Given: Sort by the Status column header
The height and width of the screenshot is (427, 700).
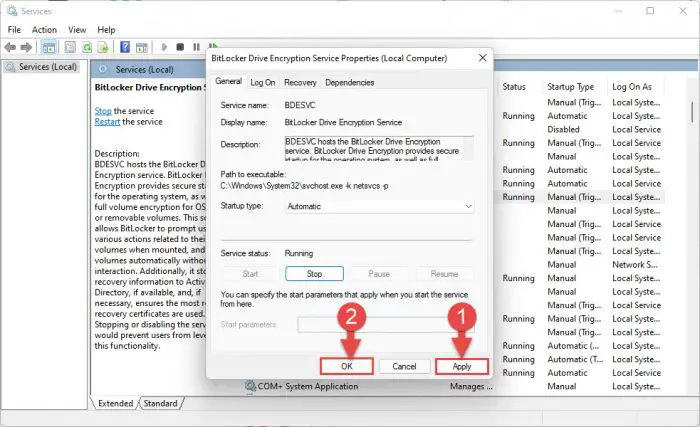Looking at the screenshot, I should tap(514, 87).
